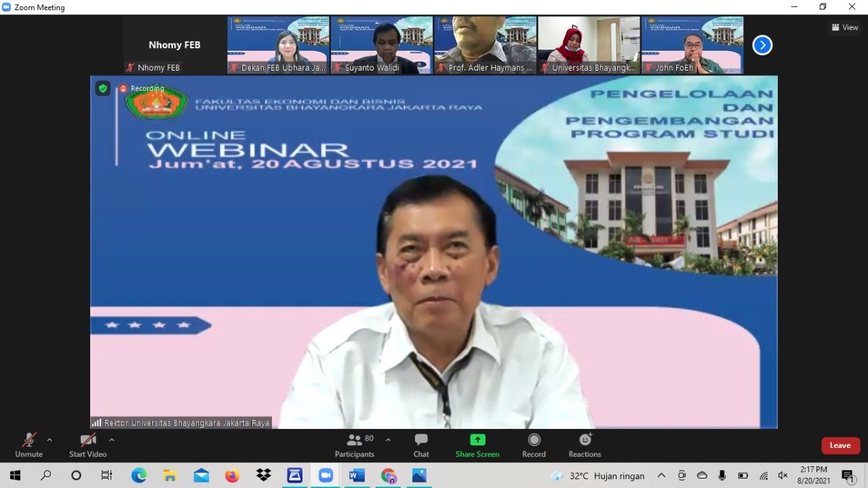Click the green Share Screen icon

477,440
